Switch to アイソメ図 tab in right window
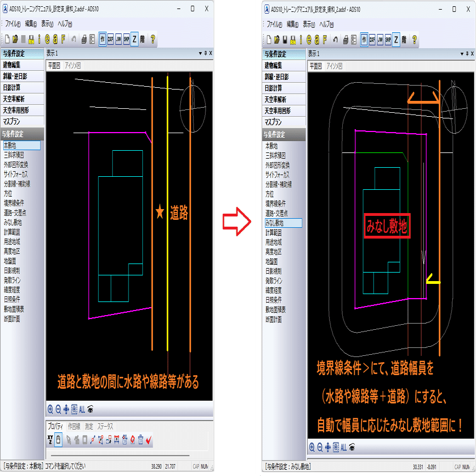 [x=334, y=66]
